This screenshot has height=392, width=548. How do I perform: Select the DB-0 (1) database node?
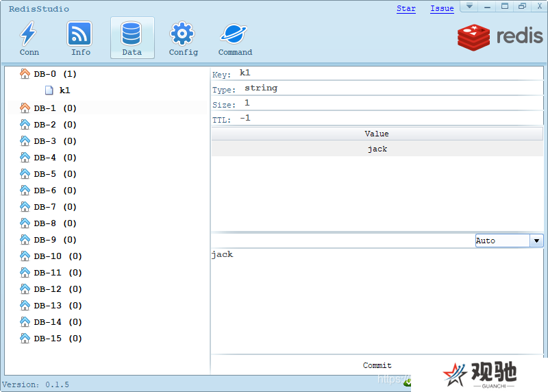(x=55, y=74)
